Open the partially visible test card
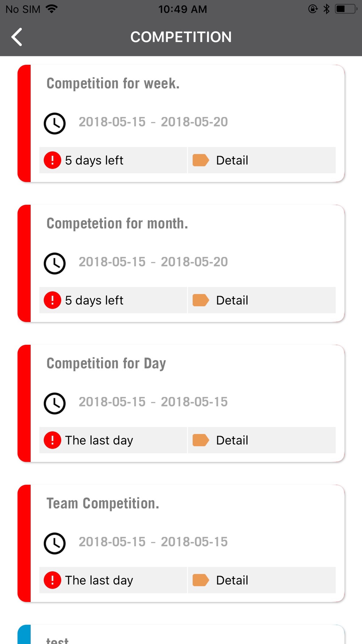 click(x=181, y=634)
